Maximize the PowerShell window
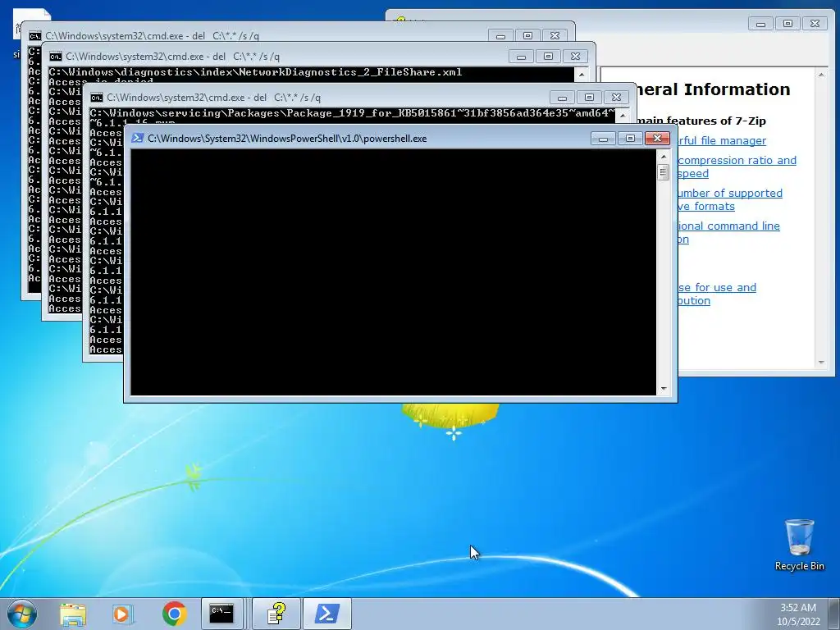 [630, 139]
